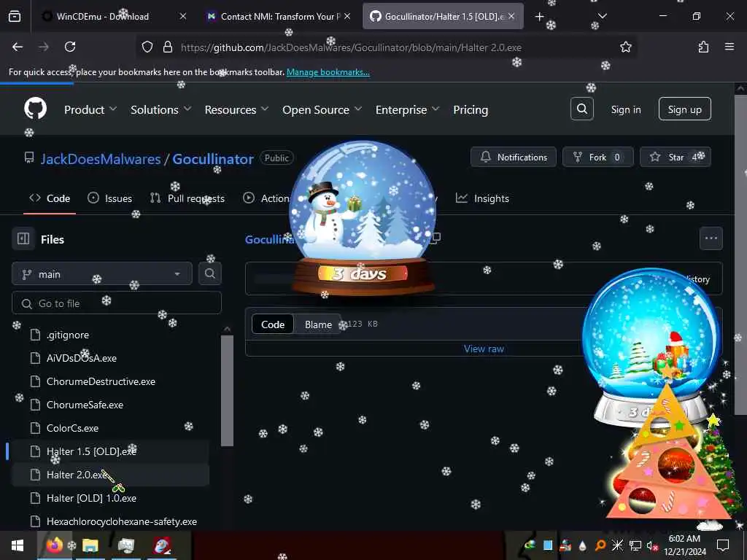This screenshot has width=747, height=560.
Task: Open ColorCs.exe in the file tree
Action: click(72, 428)
